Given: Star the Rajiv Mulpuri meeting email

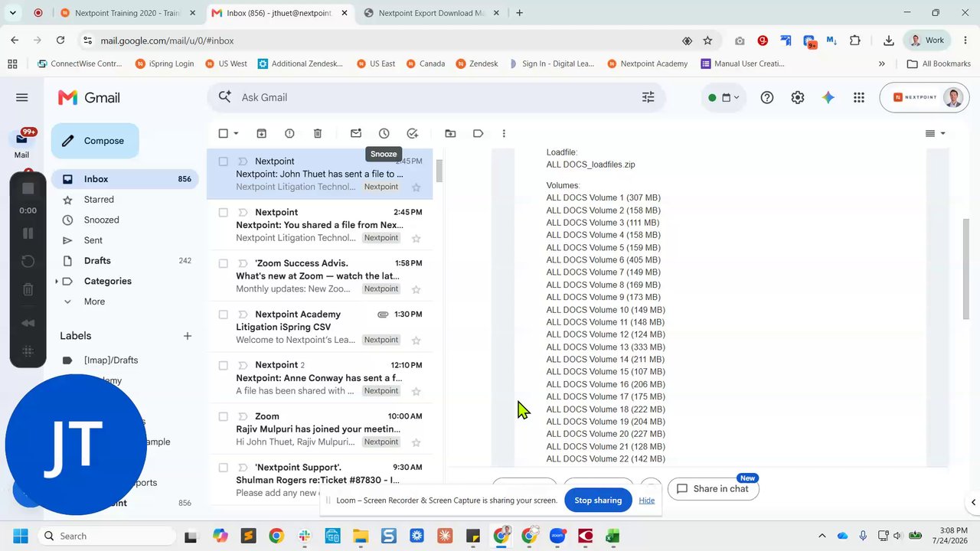Looking at the screenshot, I should (x=416, y=442).
